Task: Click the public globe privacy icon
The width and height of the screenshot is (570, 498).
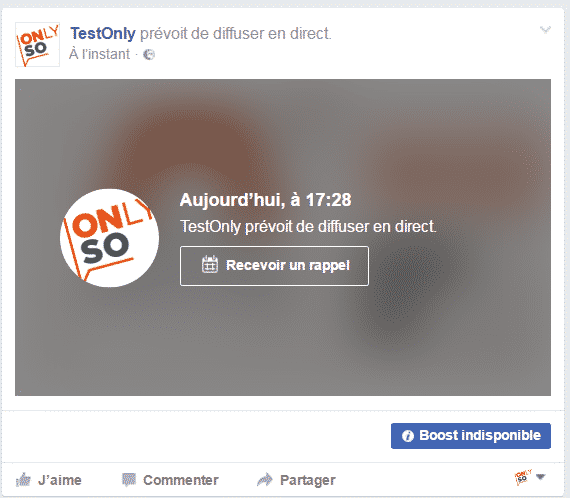Action: coord(149,55)
